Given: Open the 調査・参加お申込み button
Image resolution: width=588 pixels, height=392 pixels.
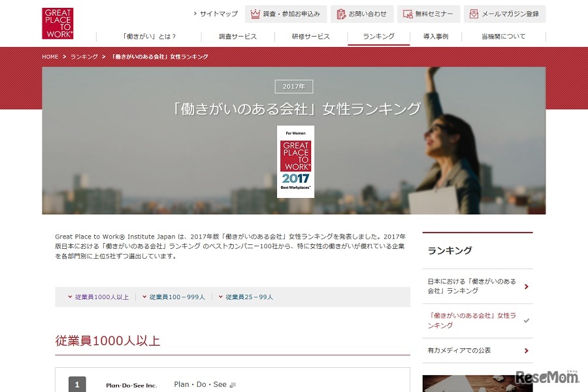Looking at the screenshot, I should (286, 14).
